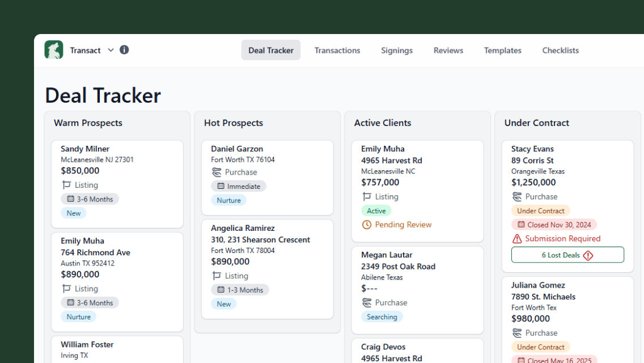Expand the Transact dropdown chevron
This screenshot has width=644, height=363.
111,50
